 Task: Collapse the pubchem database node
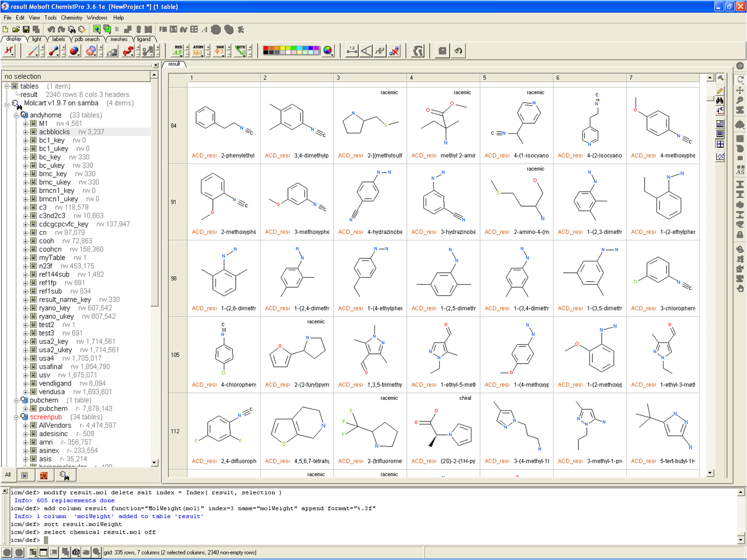tap(16, 400)
